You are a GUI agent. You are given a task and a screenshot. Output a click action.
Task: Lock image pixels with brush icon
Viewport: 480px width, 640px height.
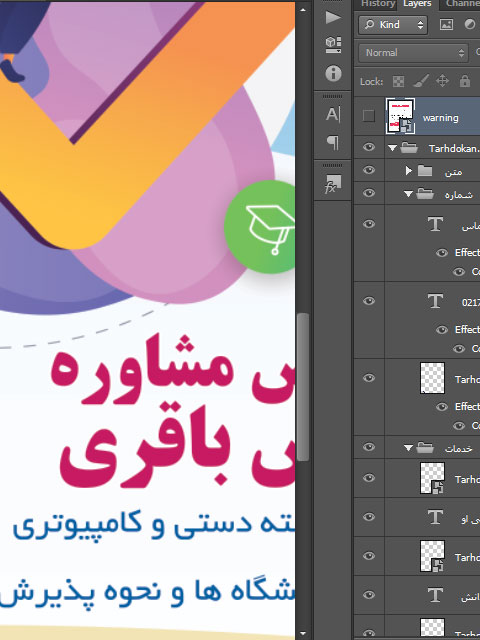pos(421,81)
